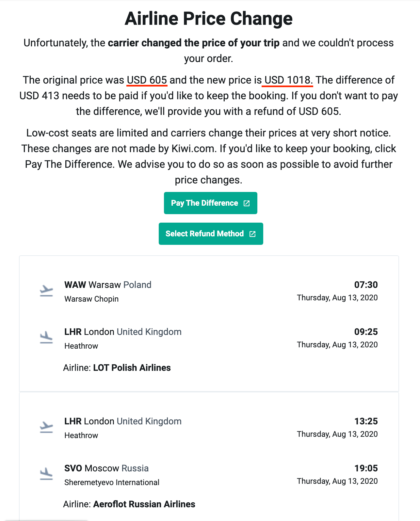Click the Pay The Difference button
The image size is (420, 521).
pos(211,203)
